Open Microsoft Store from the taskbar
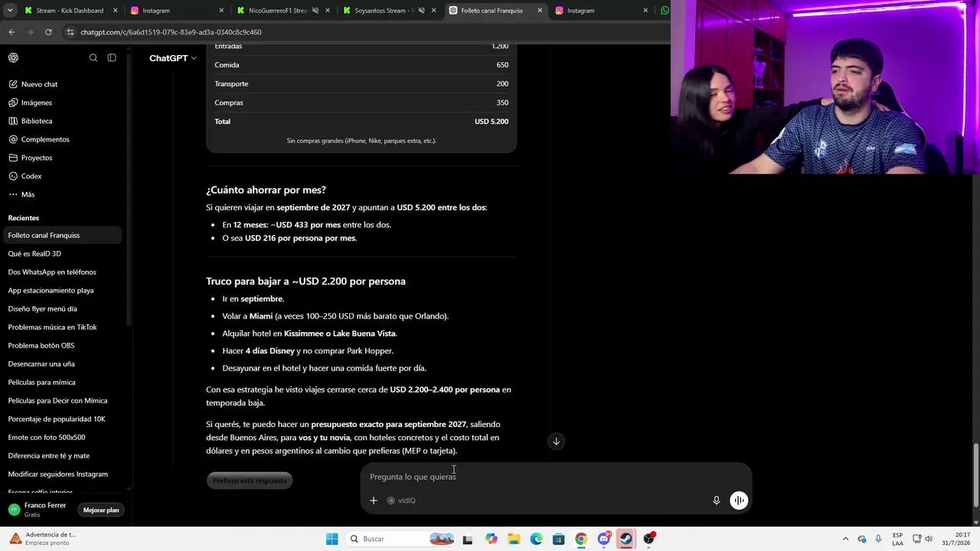 (x=559, y=539)
